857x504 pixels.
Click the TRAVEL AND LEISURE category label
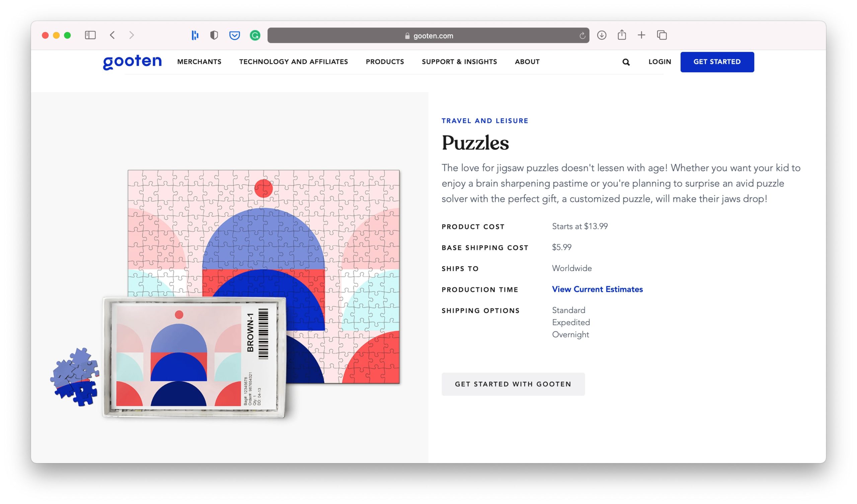[485, 120]
